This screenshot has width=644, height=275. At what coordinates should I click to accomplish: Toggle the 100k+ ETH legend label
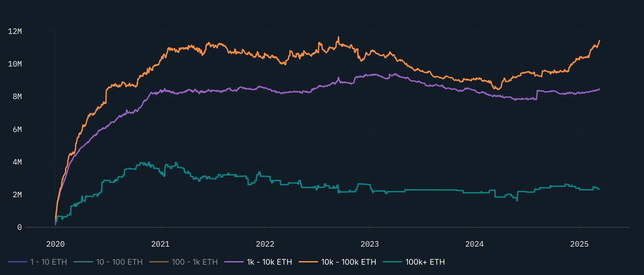(x=425, y=262)
